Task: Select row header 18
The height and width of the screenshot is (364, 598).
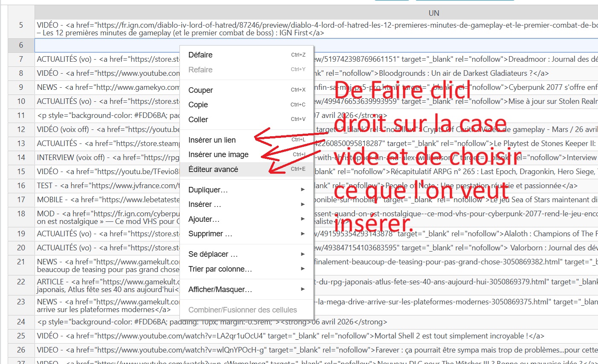Action: click(21, 217)
